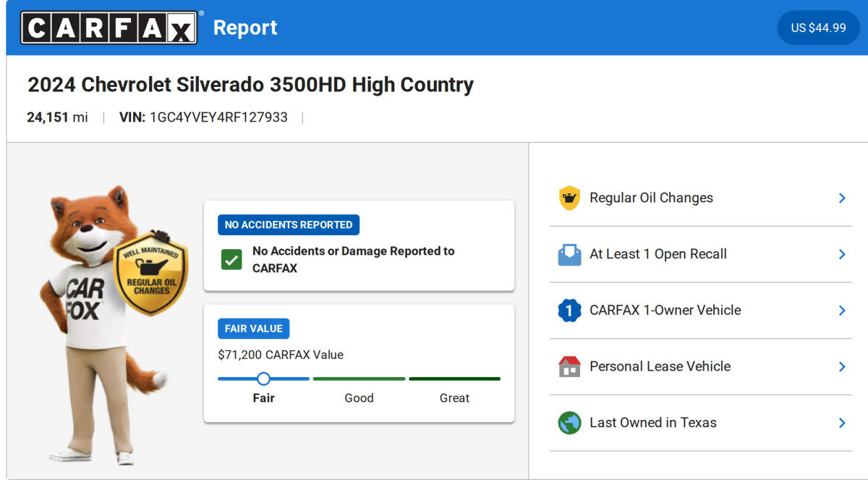Click the US $44.99 price button

[x=818, y=28]
